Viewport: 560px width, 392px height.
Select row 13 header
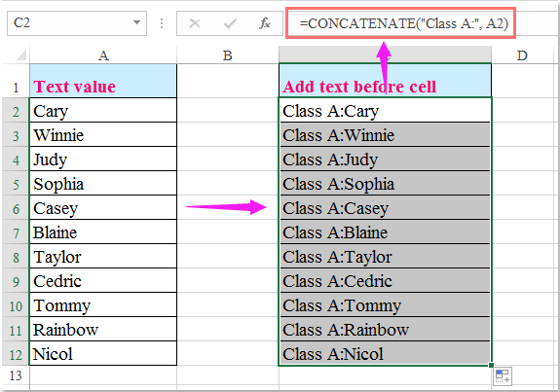point(16,375)
